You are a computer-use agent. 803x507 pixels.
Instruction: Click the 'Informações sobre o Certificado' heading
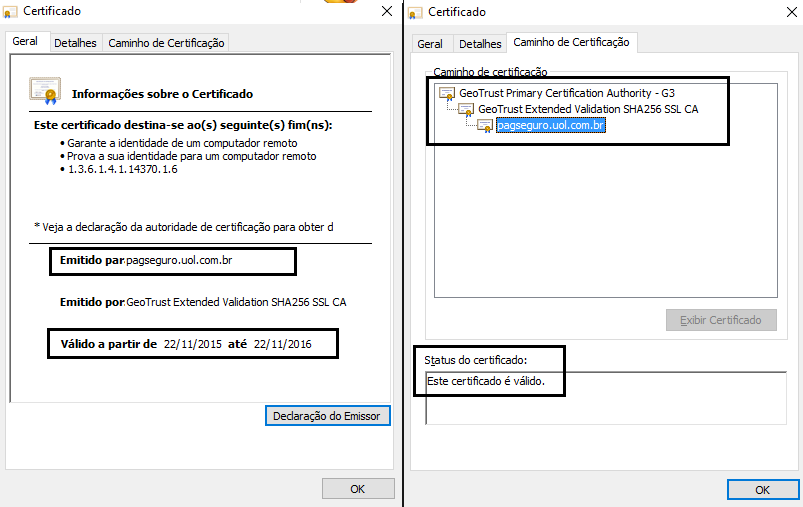(x=162, y=94)
